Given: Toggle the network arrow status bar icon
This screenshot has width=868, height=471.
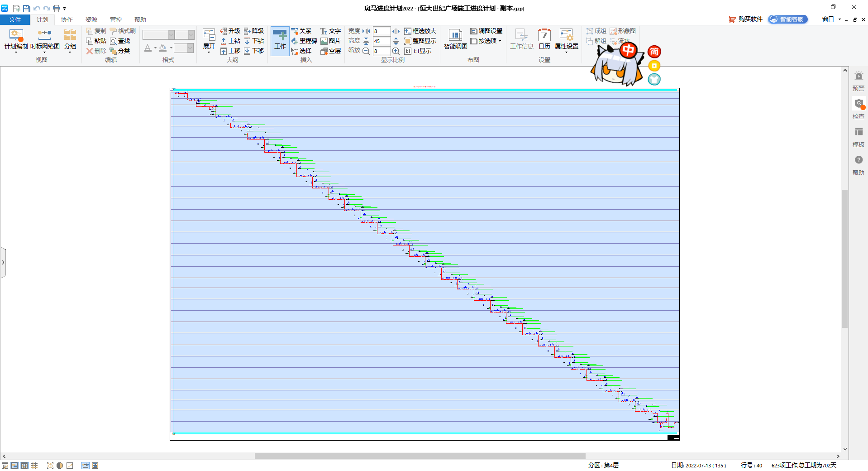Looking at the screenshot, I should [85, 466].
